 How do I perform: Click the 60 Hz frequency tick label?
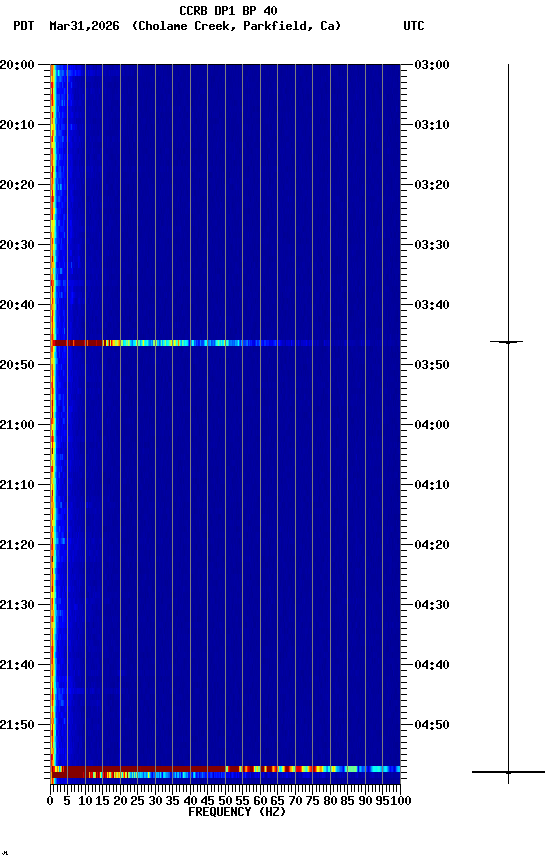(260, 801)
